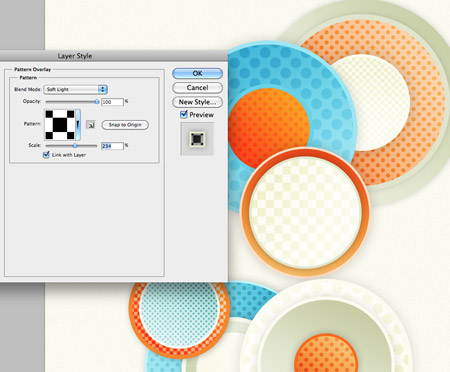Open the New Style dialog

pos(197,102)
